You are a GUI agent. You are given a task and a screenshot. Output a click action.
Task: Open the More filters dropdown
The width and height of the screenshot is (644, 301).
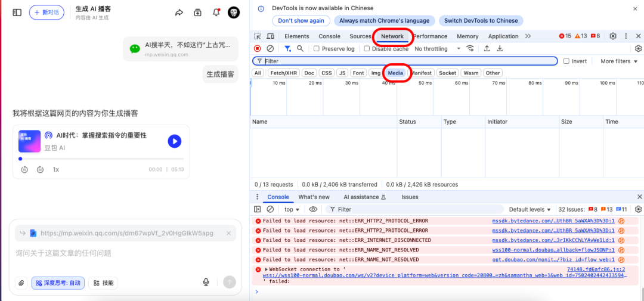[x=620, y=61]
